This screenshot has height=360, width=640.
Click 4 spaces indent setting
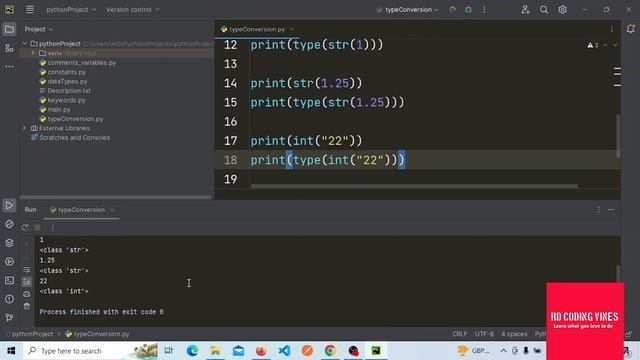pyautogui.click(x=514, y=334)
